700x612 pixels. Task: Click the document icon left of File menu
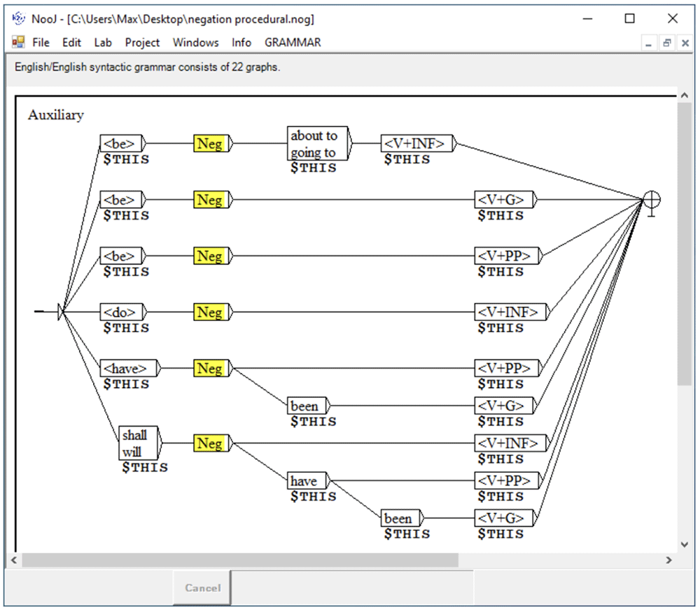pyautogui.click(x=18, y=43)
